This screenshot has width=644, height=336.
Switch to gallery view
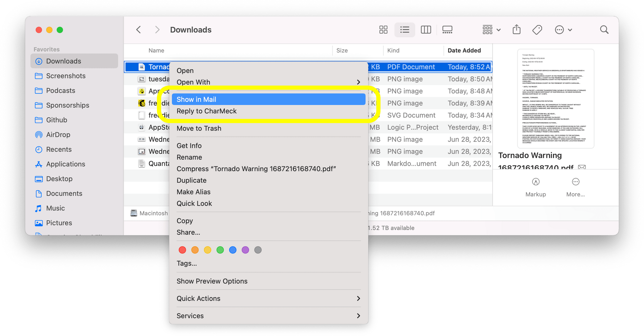pyautogui.click(x=447, y=30)
